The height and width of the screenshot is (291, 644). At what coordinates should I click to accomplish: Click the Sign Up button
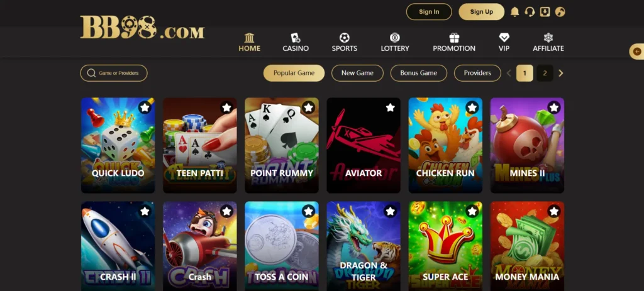coord(481,12)
